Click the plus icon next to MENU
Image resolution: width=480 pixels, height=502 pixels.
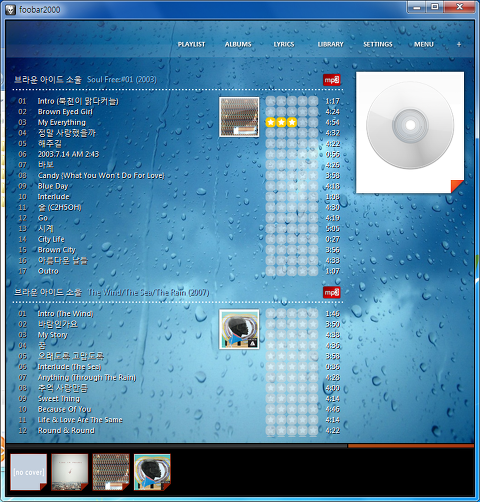459,44
